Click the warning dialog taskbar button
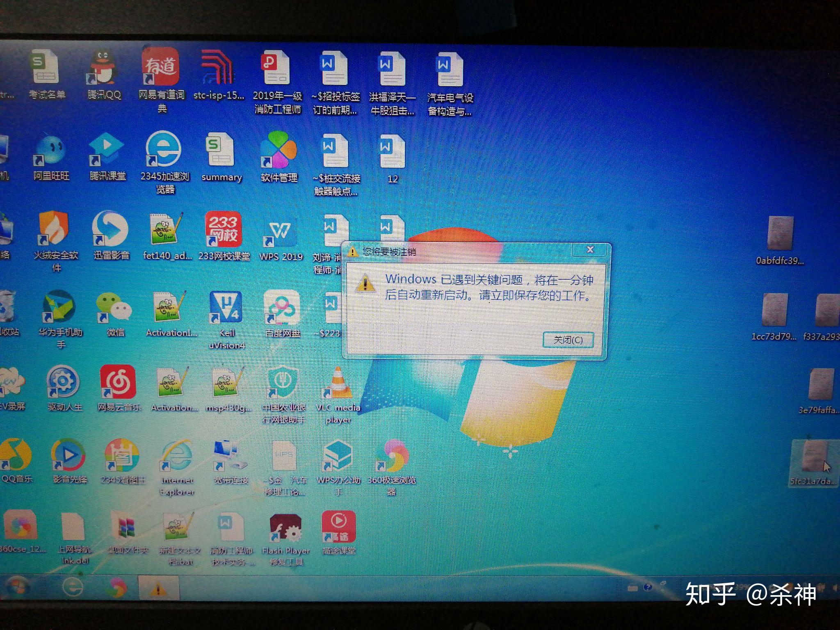 (x=158, y=588)
